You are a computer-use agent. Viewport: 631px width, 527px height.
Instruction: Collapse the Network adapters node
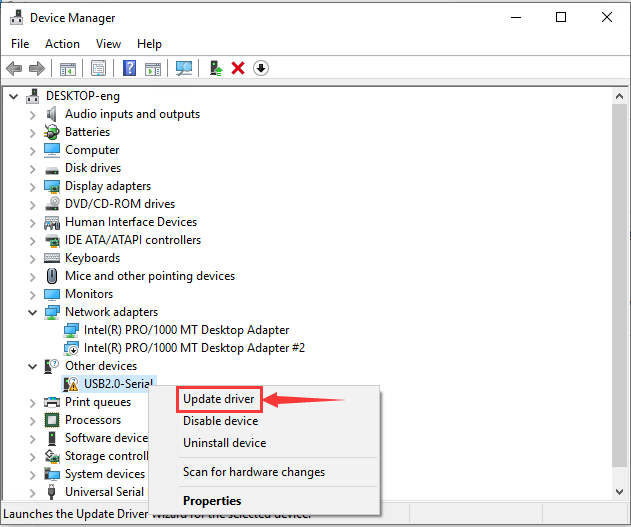[x=33, y=312]
